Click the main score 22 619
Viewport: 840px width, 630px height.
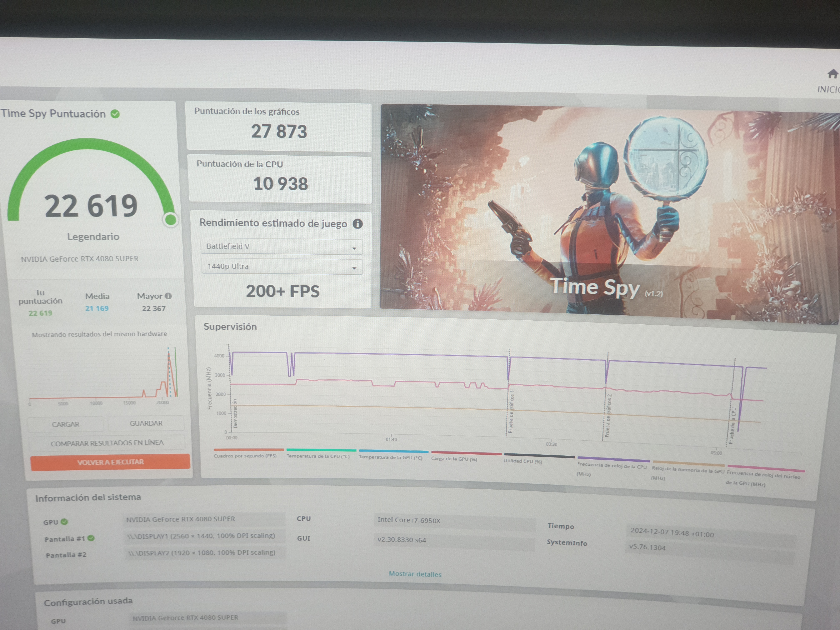click(91, 205)
